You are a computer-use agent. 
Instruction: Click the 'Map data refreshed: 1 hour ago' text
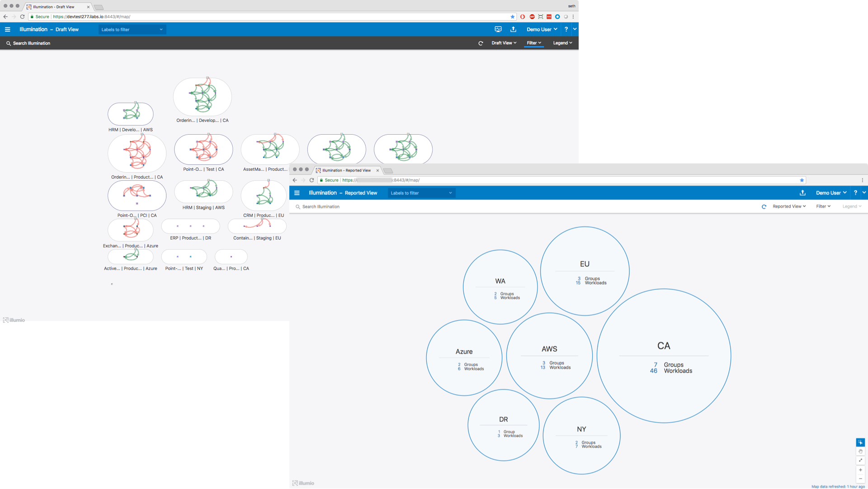(x=838, y=486)
